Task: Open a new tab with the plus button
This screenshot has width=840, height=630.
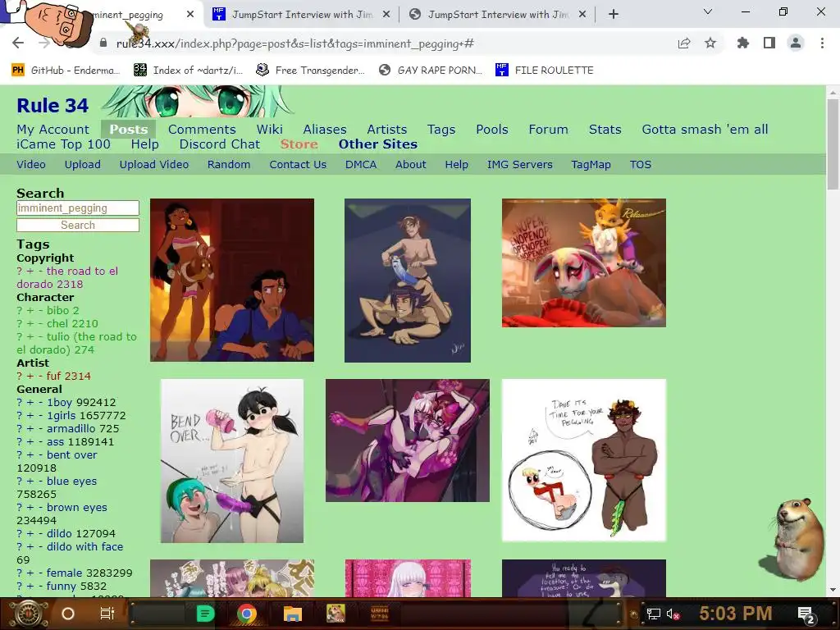Action: pos(614,15)
